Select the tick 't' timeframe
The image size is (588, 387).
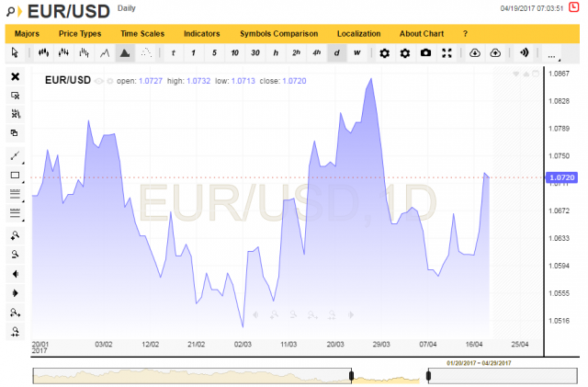(x=174, y=53)
